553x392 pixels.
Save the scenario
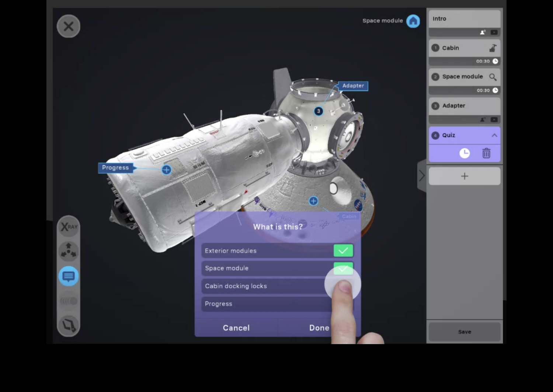tap(465, 332)
